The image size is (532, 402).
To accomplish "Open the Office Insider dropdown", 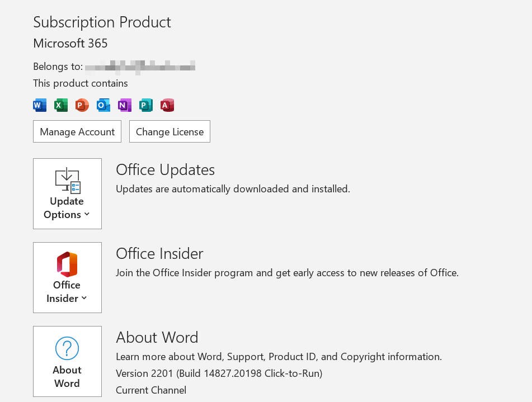I will click(x=67, y=277).
